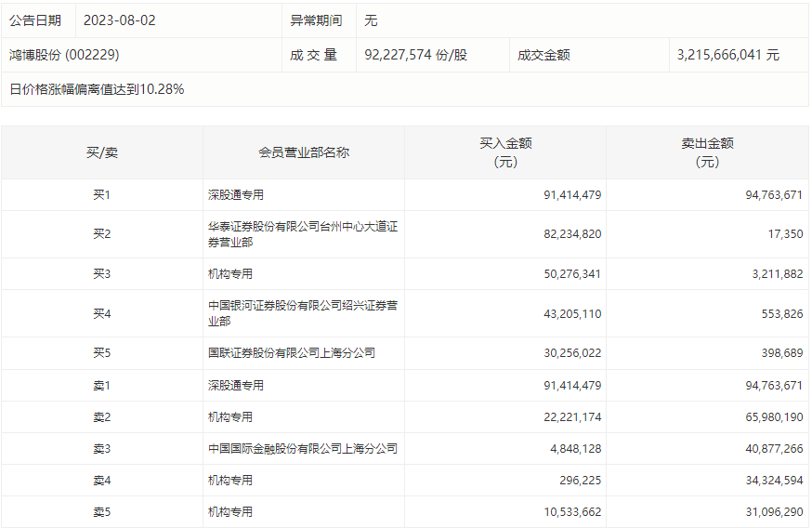Select the date value 2023-08-02
Viewport: 812px width, 528px height.
pyautogui.click(x=120, y=20)
